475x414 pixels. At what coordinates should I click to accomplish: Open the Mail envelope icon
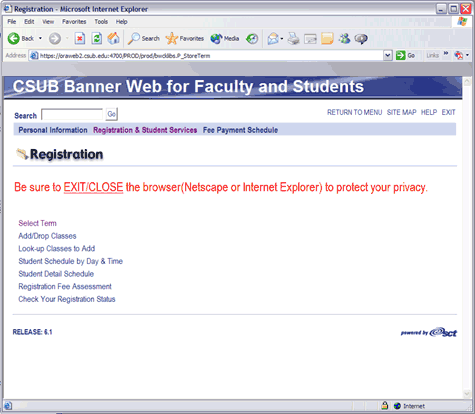[273, 39]
